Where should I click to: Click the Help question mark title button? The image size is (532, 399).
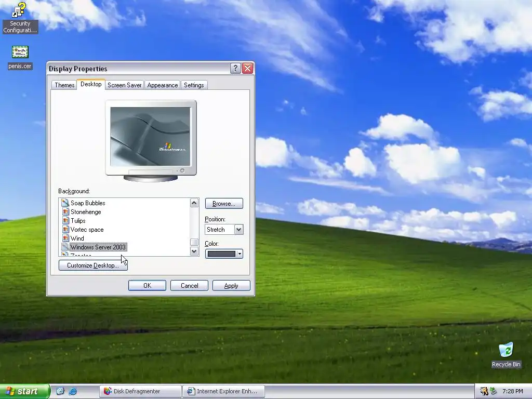(235, 69)
